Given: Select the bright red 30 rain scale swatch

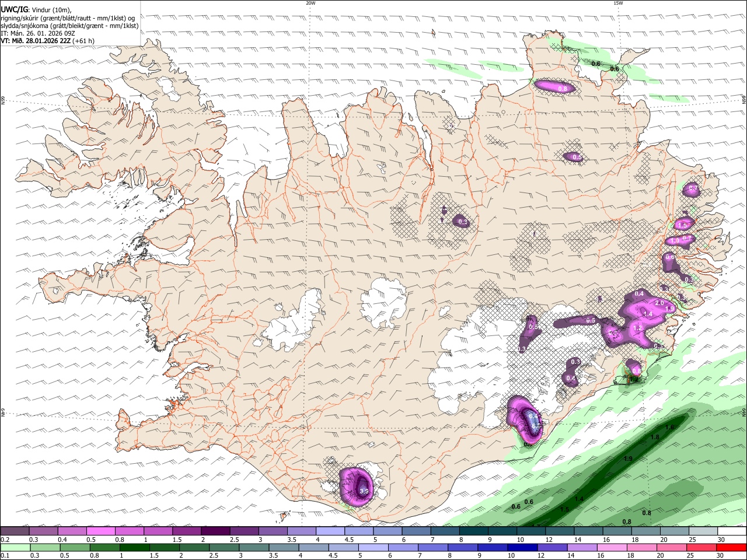Looking at the screenshot, I should click(731, 547).
